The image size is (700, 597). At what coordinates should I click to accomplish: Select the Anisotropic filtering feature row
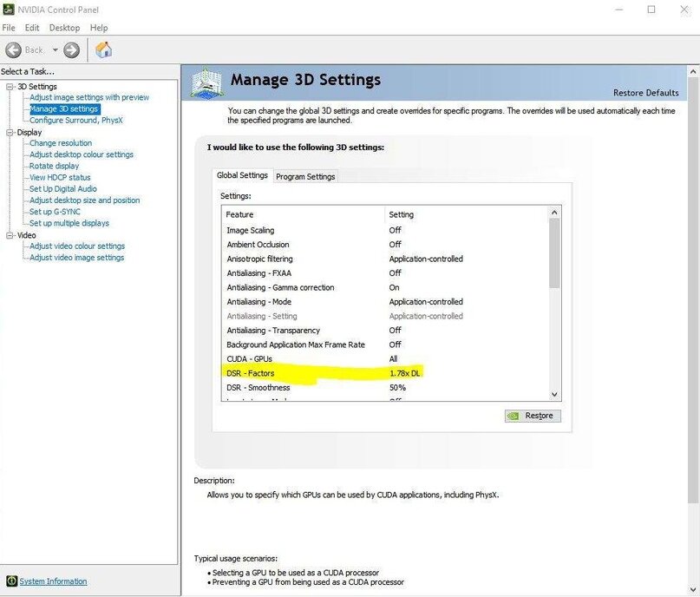click(386, 259)
